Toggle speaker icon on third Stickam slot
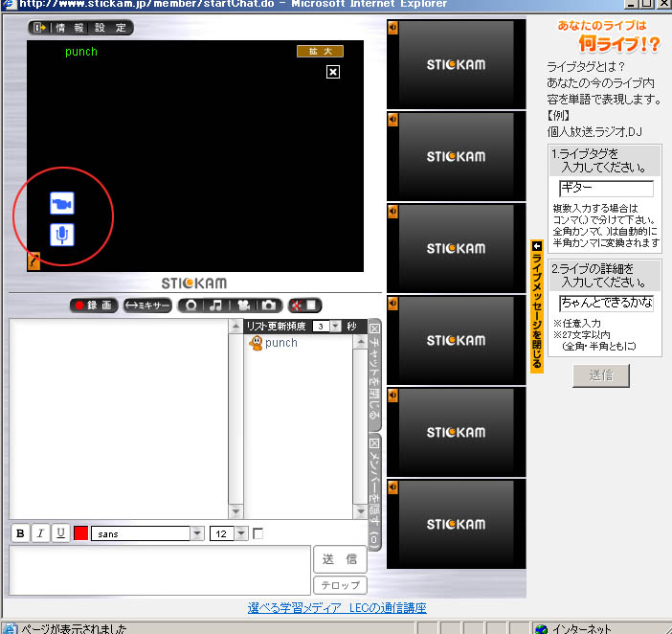The width and height of the screenshot is (672, 634). pyautogui.click(x=392, y=212)
